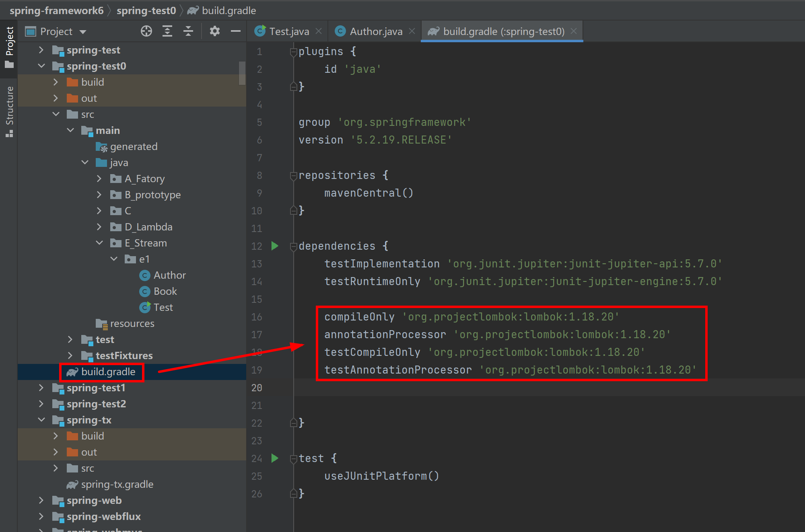Toggle fold marker on plugins block
The width and height of the screenshot is (805, 532).
click(293, 52)
